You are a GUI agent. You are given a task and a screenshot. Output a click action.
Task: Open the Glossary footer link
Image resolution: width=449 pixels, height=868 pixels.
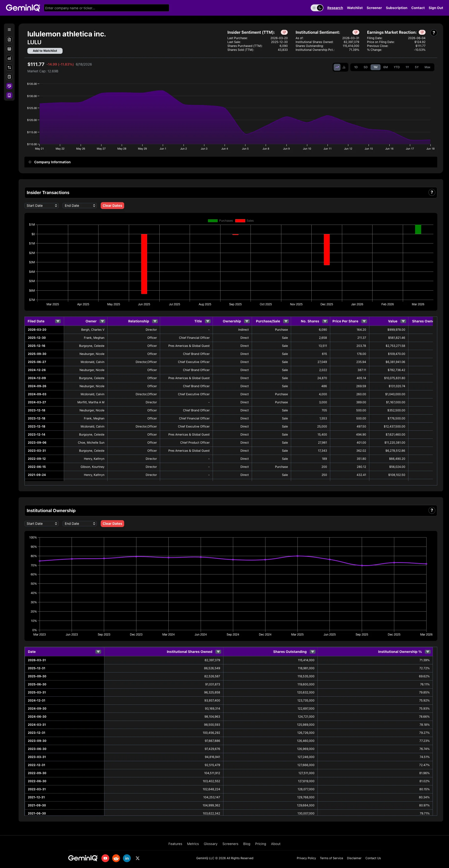pos(210,844)
